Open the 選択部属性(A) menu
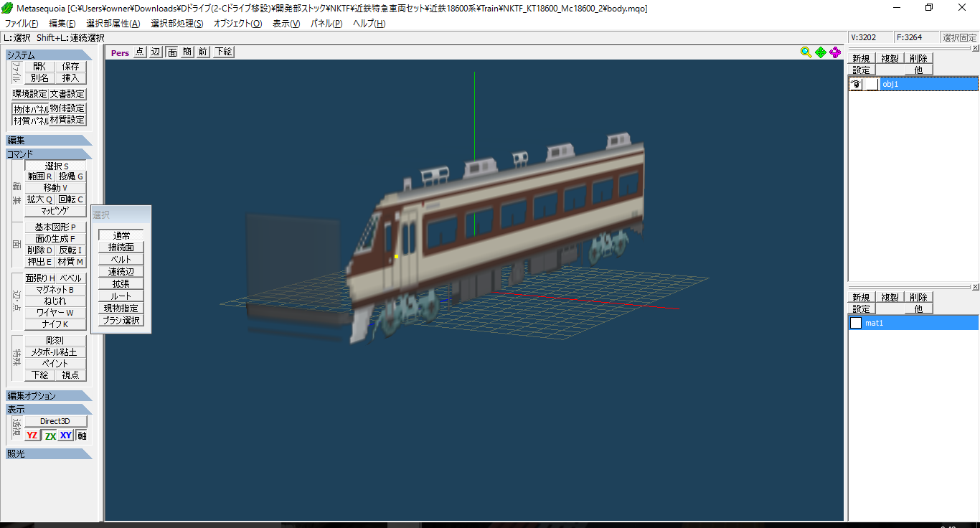 point(113,24)
